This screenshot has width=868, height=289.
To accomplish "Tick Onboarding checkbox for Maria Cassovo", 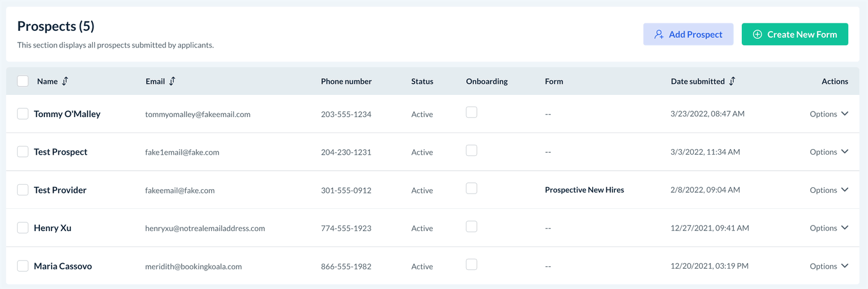I will coord(472,264).
